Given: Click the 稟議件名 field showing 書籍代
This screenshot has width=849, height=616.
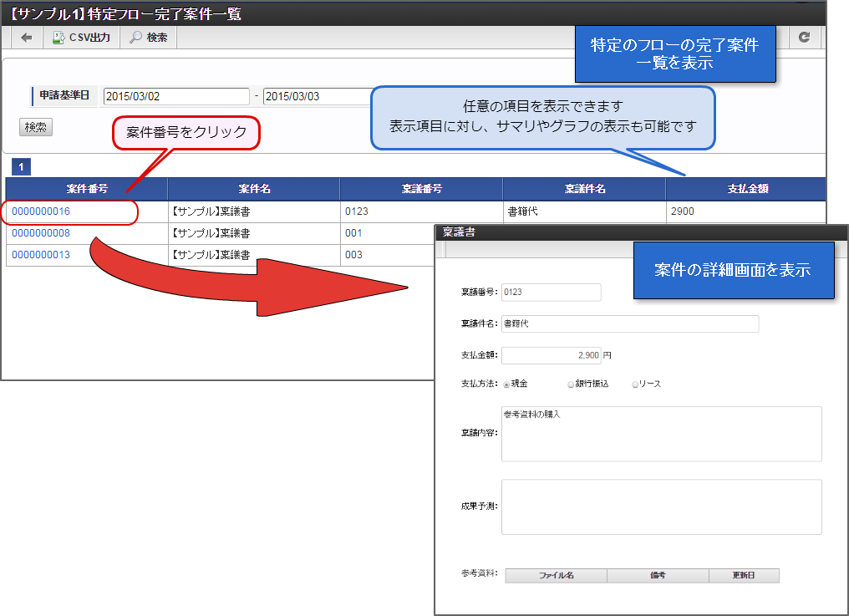Looking at the screenshot, I should pos(630,323).
